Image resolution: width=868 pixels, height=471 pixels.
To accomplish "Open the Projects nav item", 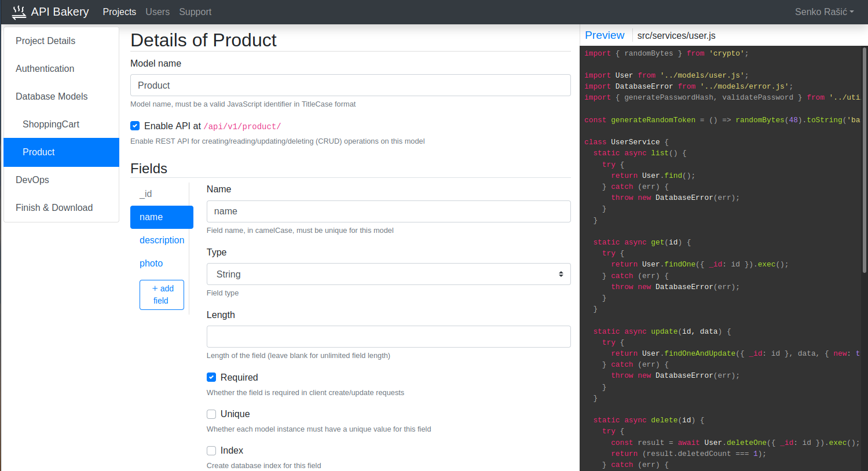I will (119, 12).
